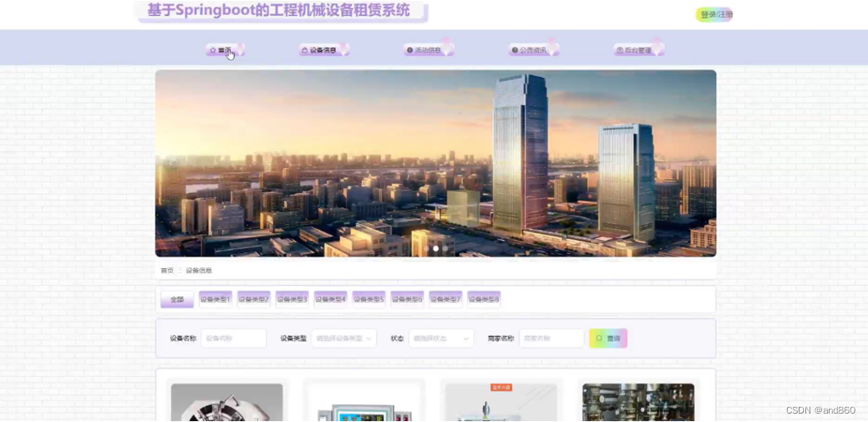
Task: Open the 活动信息 nav item
Action: click(x=429, y=50)
